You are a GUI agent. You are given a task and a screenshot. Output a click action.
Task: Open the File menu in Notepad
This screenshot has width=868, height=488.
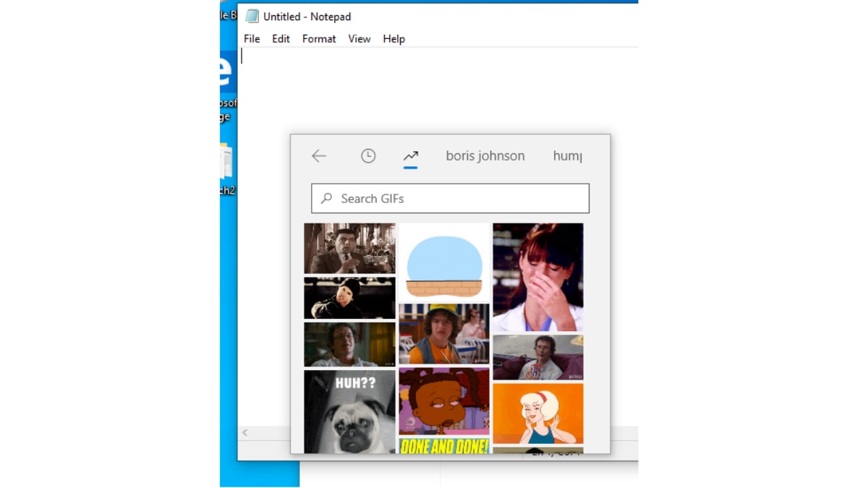252,39
